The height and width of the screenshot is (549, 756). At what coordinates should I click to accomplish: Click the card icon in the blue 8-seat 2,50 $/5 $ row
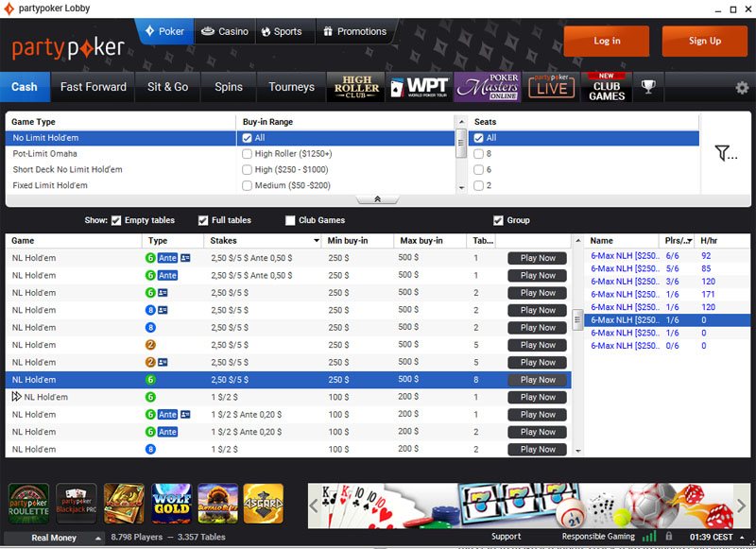coord(163,310)
